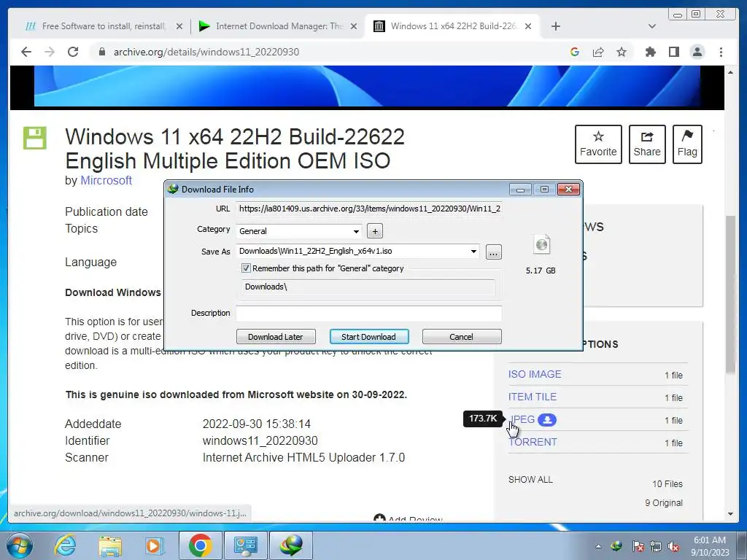Click the browser address bar URL
This screenshot has height=560, width=747.
[x=206, y=52]
